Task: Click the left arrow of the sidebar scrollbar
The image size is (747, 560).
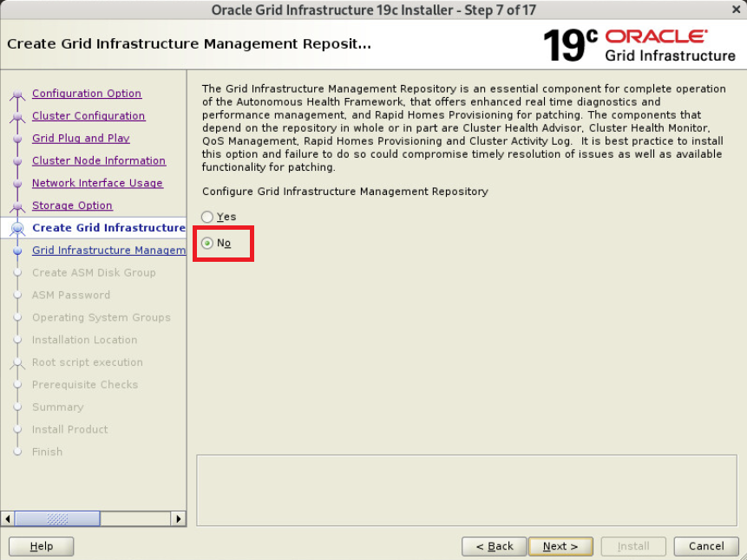Action: pos(8,518)
